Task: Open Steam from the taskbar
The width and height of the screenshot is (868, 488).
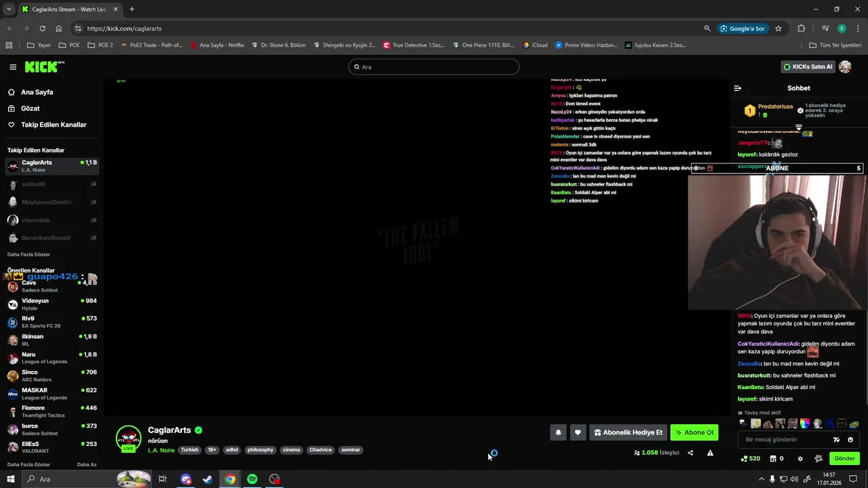Action: coord(208,479)
